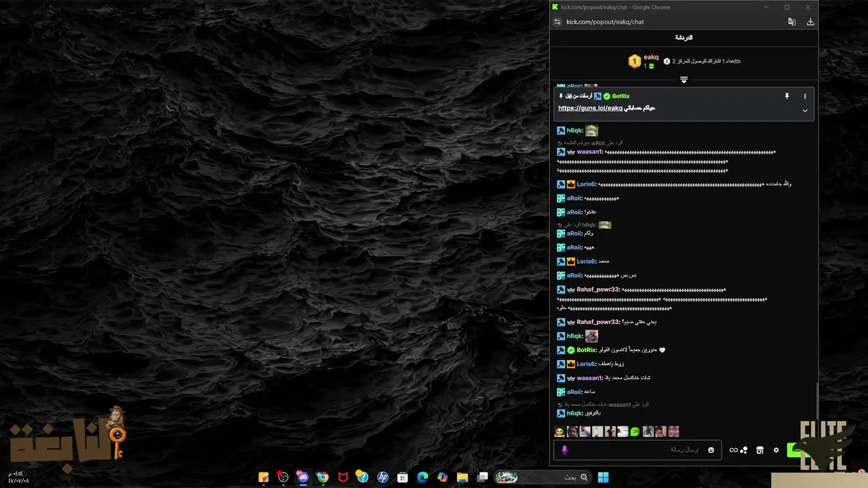This screenshot has width=868, height=488.
Task: Click the Rahaf_powr33 username on the question message
Action: (598, 322)
